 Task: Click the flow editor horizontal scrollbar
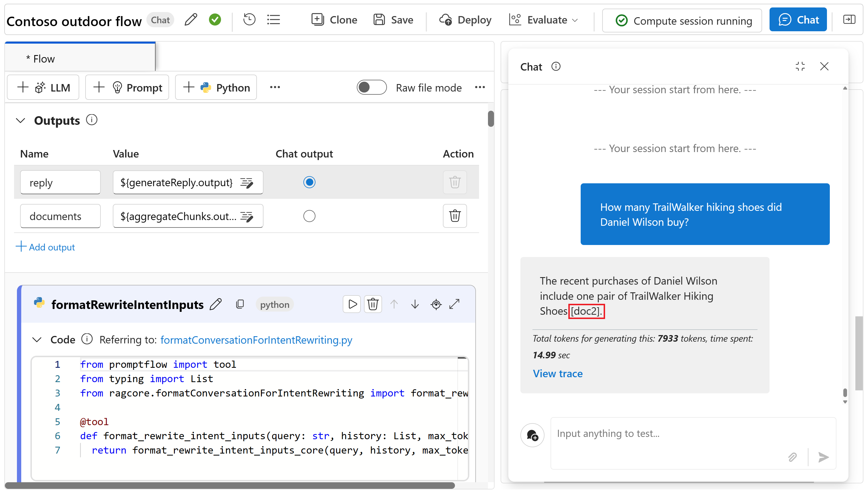230,485
